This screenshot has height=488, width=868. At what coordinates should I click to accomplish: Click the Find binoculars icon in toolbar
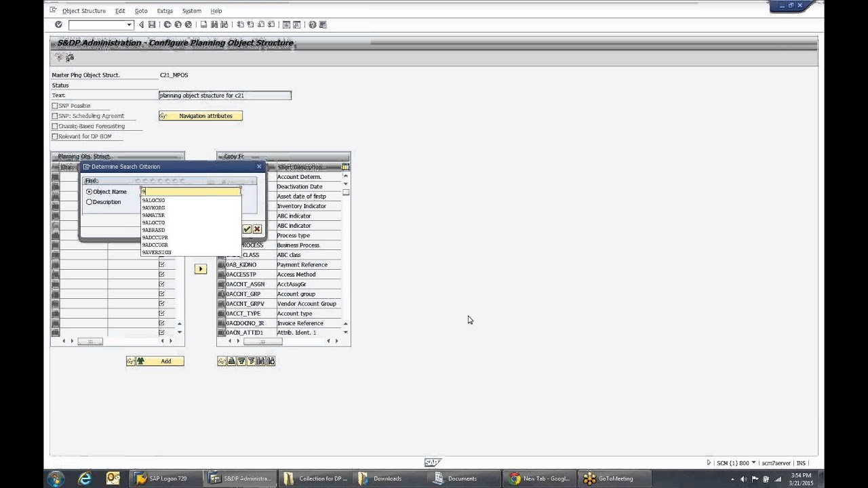click(214, 24)
